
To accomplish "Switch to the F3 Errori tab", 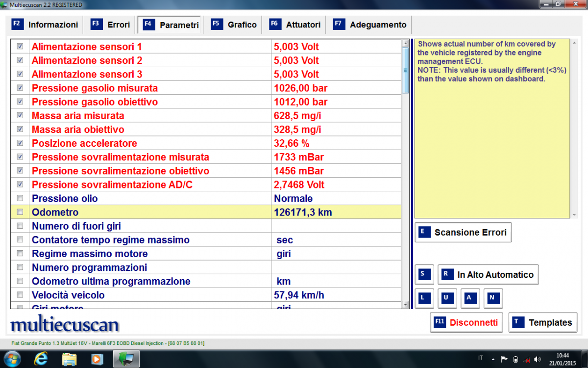I will (x=111, y=25).
